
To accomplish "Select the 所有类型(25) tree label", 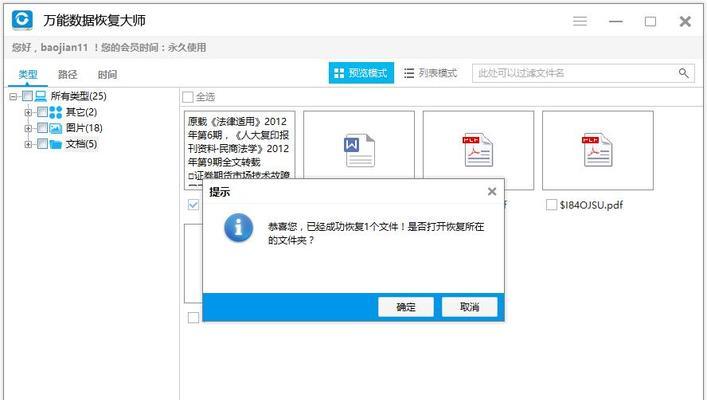I will (x=78, y=96).
